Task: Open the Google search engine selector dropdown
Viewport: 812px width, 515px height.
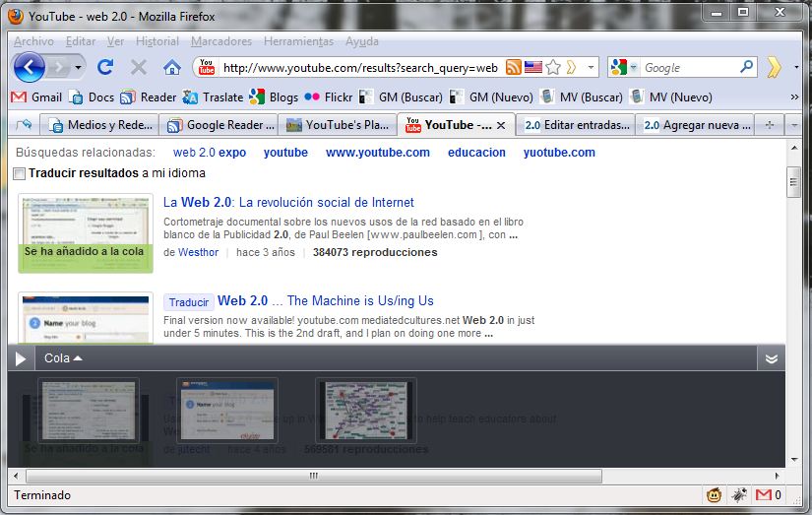Action: coord(632,67)
